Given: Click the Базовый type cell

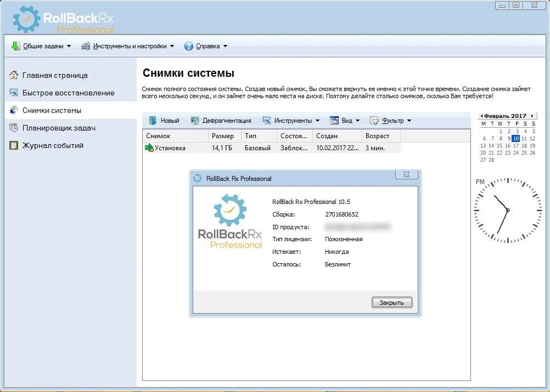Looking at the screenshot, I should (x=258, y=148).
